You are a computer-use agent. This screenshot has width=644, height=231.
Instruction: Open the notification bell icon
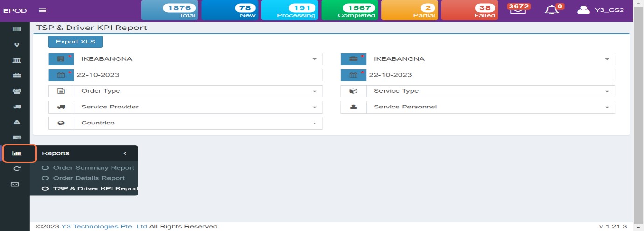[x=552, y=10]
